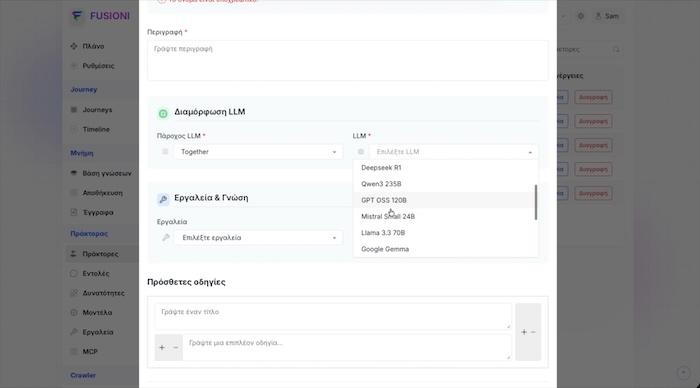700x388 pixels.
Task: Open the Επιλέξτε εργαλεία dropdown
Action: tap(258, 238)
